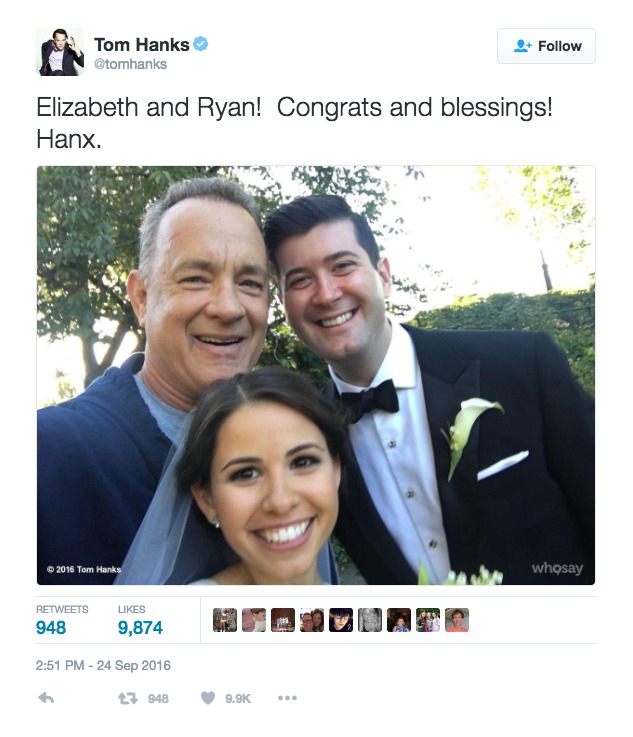Click the blue verified badge

pos(201,44)
